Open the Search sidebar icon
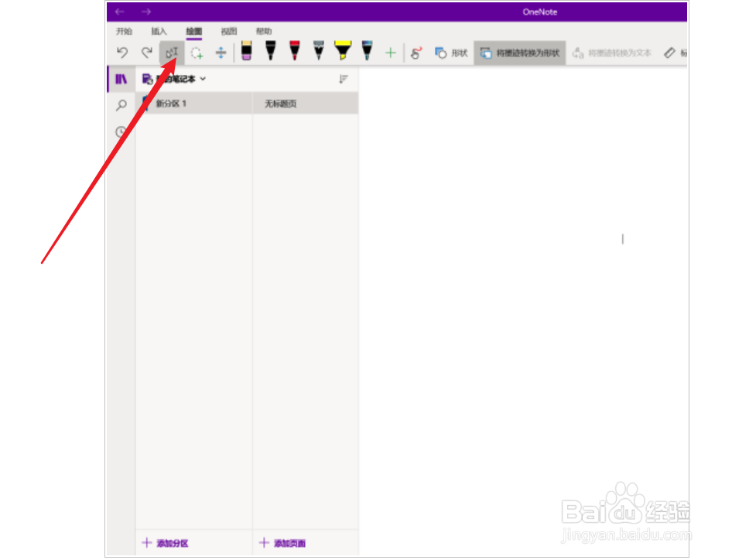 [121, 105]
